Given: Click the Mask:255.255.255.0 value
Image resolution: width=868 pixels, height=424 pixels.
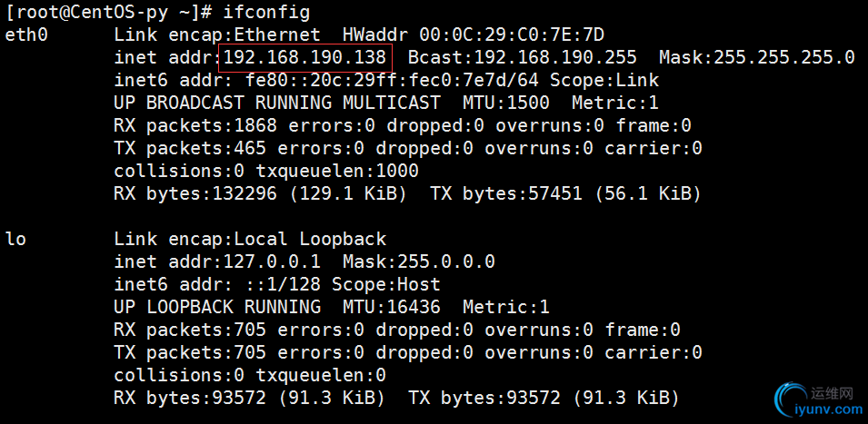Looking at the screenshot, I should (x=756, y=58).
